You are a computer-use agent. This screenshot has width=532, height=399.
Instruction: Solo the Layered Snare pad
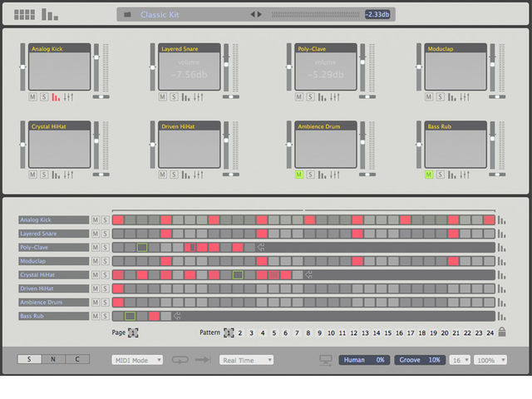tap(174, 97)
